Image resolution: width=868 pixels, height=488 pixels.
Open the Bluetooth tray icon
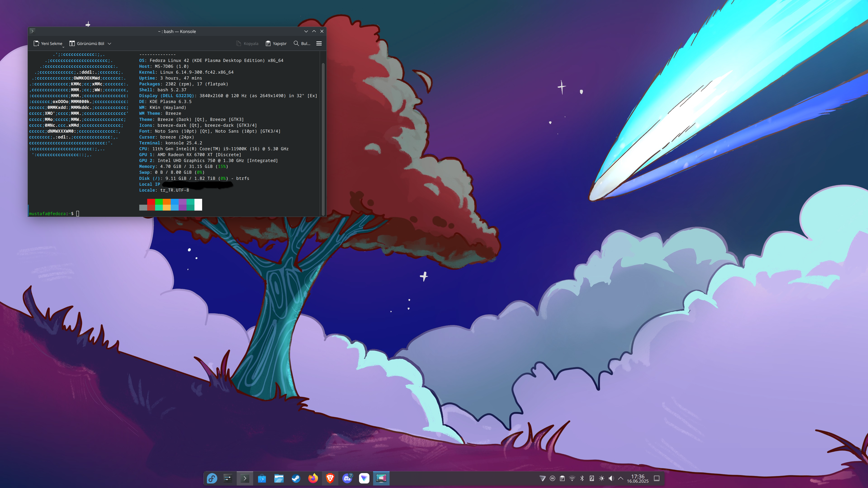[x=582, y=478]
